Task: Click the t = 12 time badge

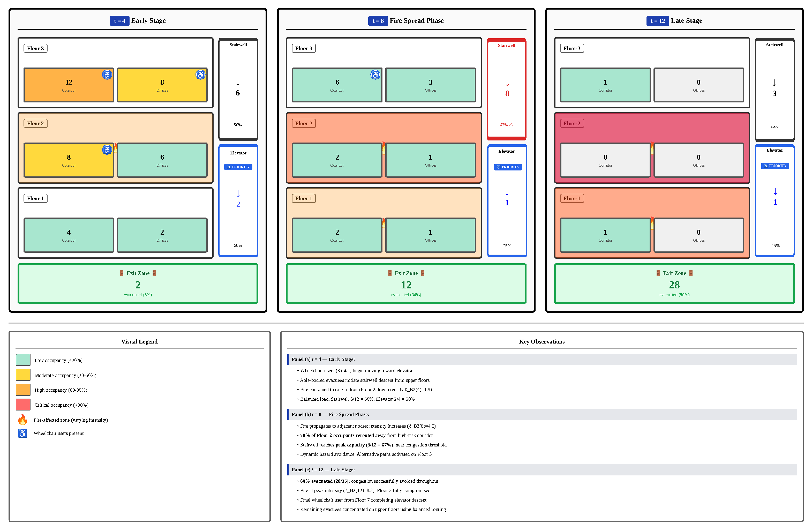Action: coord(657,21)
